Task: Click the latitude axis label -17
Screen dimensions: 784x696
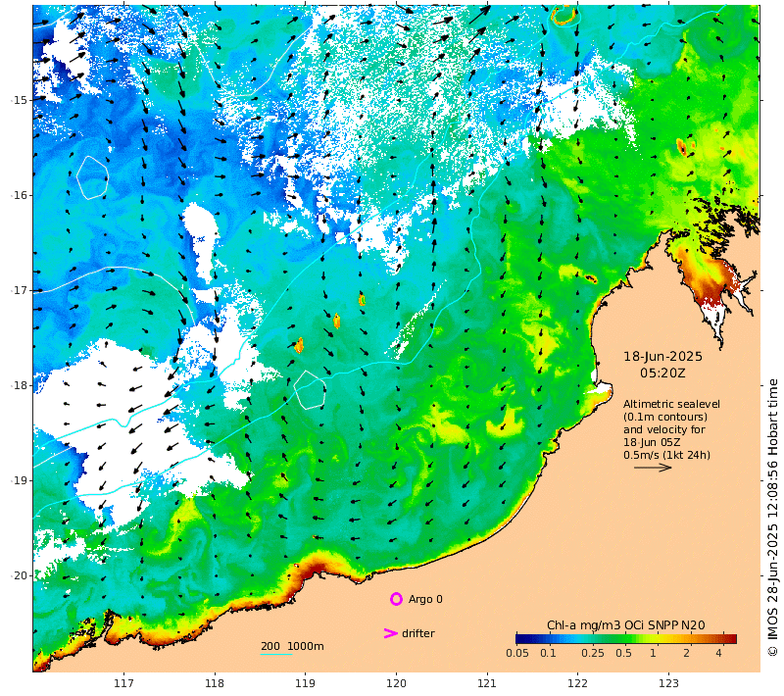Action: 19,290
